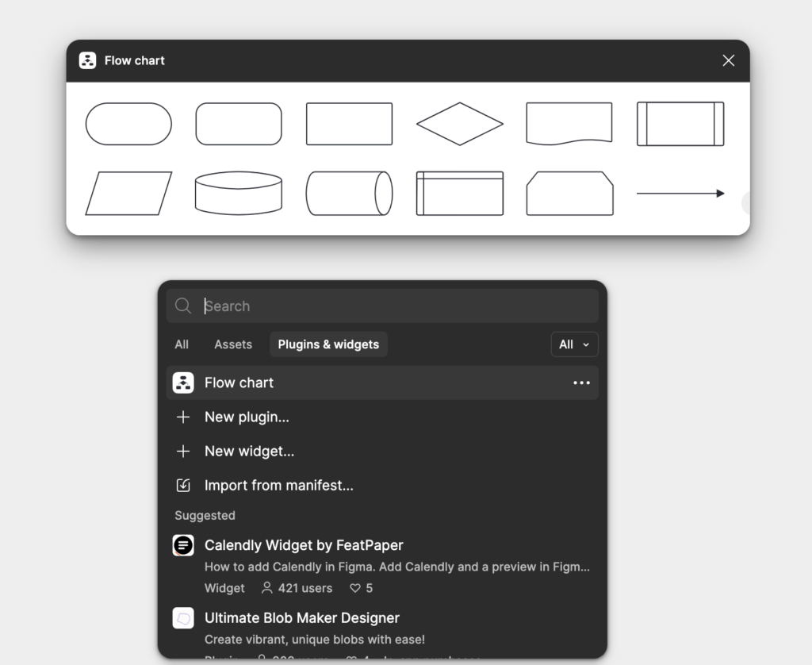Insert the parallelogram data shape
This screenshot has width=812, height=665.
point(128,194)
